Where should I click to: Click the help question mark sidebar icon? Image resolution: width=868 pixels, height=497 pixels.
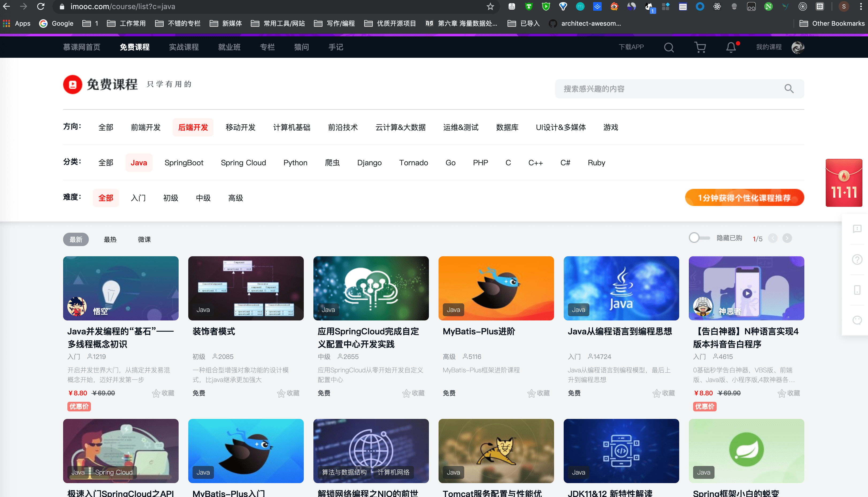click(857, 259)
